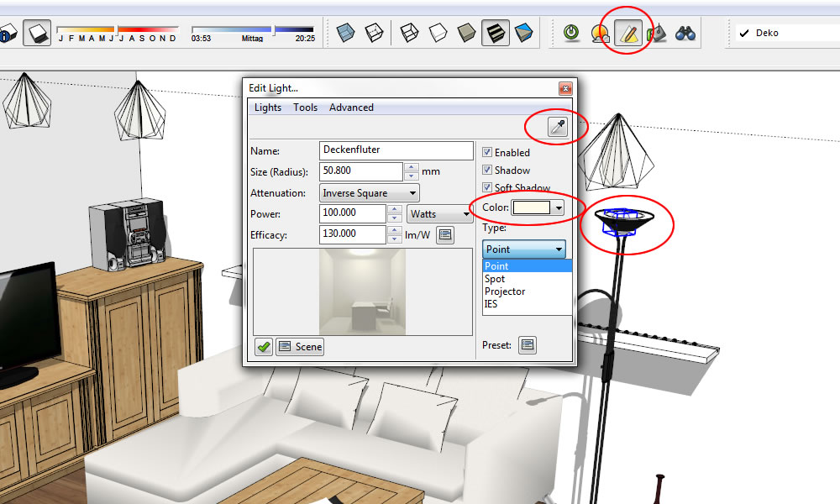Open the Attenuation Inverse Square dropdown
This screenshot has height=504, width=840.
(370, 193)
